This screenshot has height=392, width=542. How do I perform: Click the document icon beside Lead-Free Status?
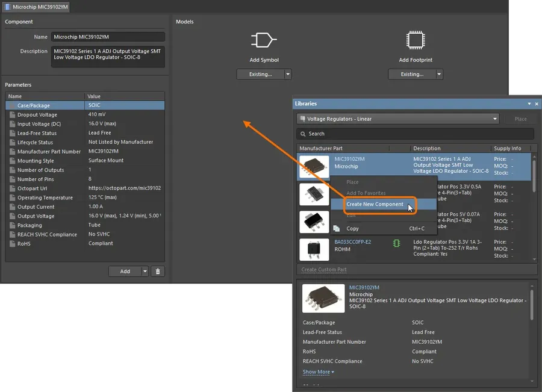coord(12,133)
